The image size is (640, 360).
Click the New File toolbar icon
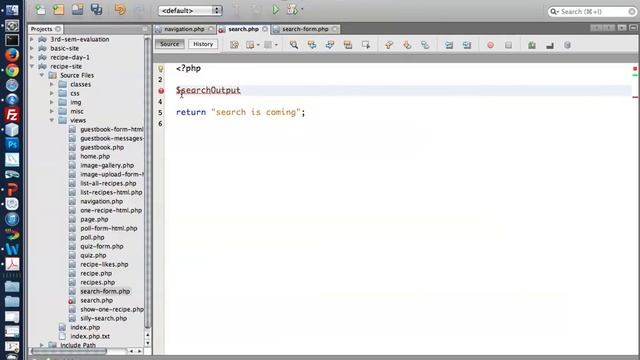(x=40, y=9)
